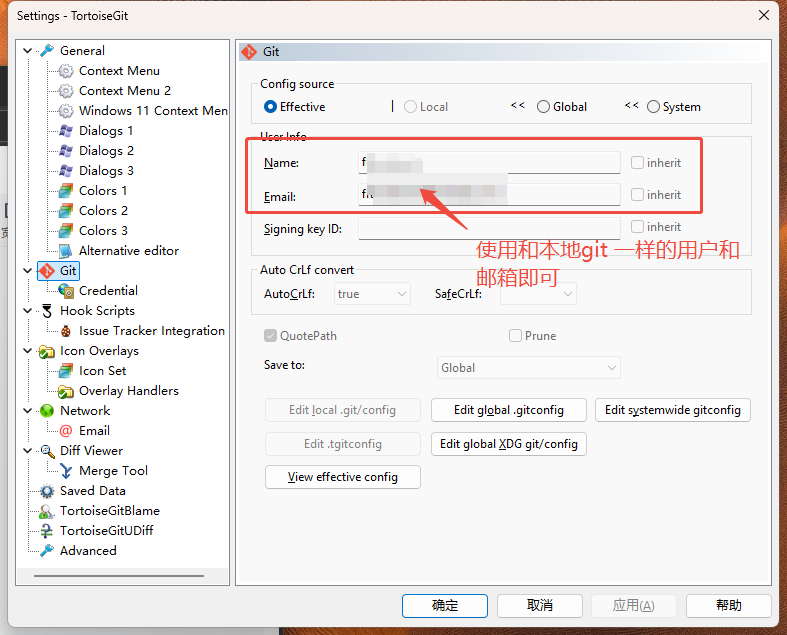This screenshot has width=787, height=635.
Task: Close the Settings - TortoiseGit window
Action: click(763, 16)
